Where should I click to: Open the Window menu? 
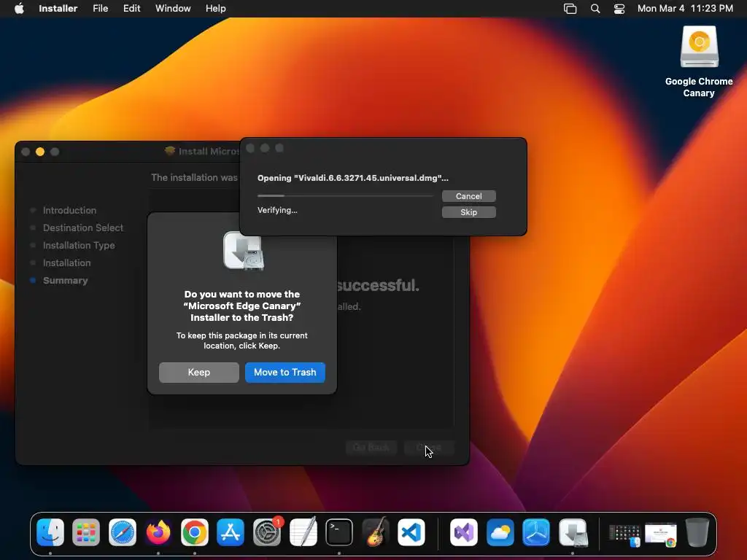(x=173, y=9)
